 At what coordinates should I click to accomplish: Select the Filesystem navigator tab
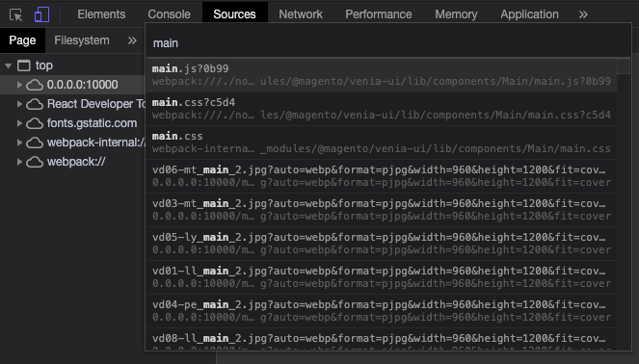tap(82, 40)
